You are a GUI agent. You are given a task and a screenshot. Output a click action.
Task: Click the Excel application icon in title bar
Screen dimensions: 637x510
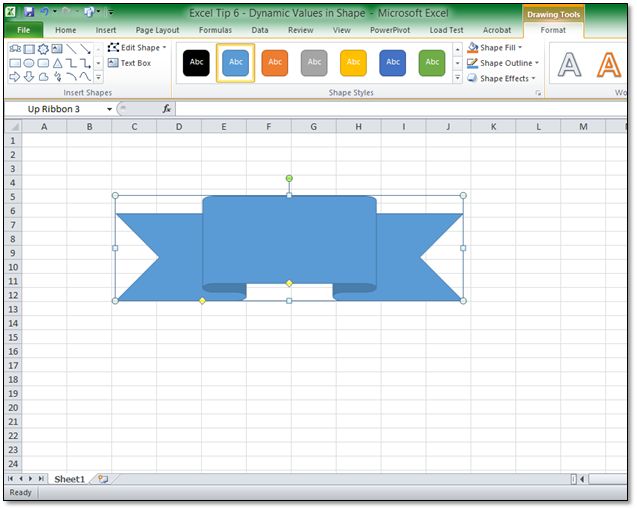click(x=11, y=12)
